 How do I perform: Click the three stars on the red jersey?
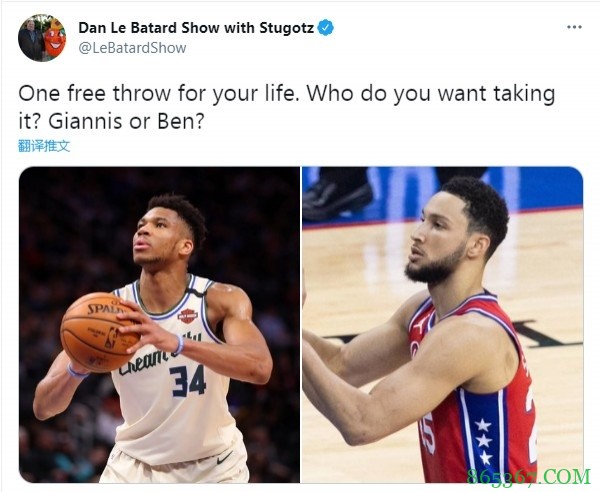coord(484,441)
